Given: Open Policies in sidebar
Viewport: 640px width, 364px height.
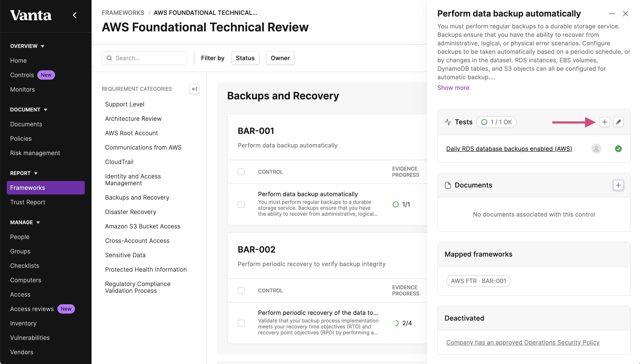Looking at the screenshot, I should tap(21, 139).
